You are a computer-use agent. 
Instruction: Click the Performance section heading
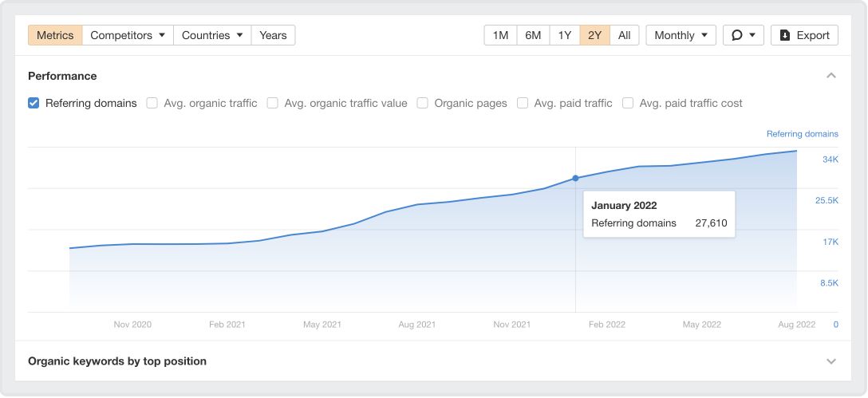(x=62, y=77)
